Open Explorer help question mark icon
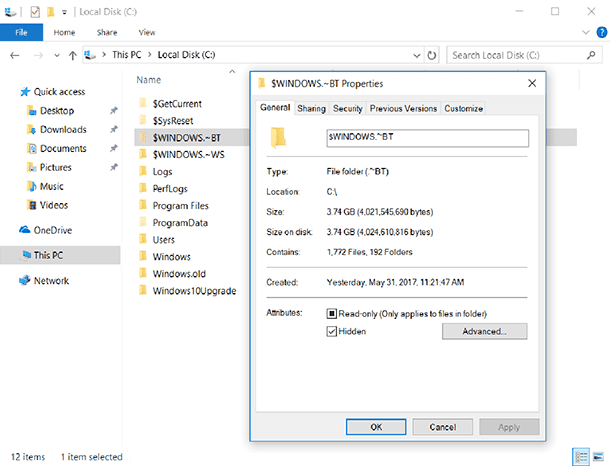The image size is (610, 466). [x=601, y=32]
